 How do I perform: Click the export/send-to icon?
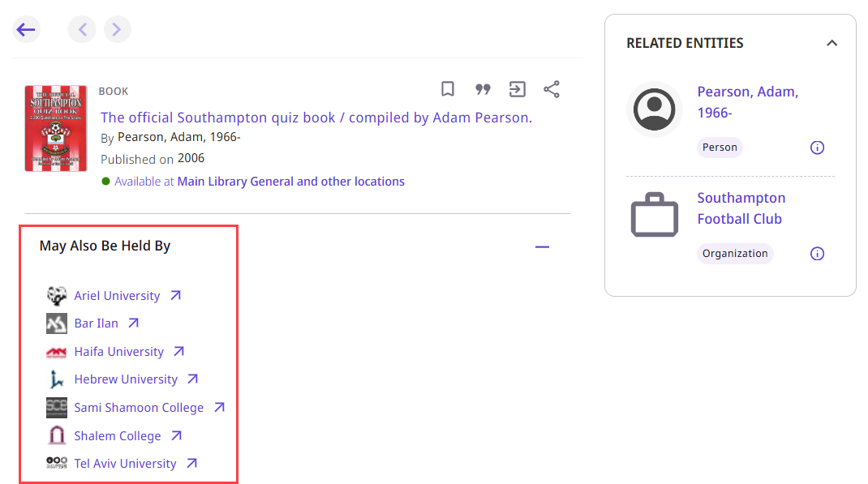pyautogui.click(x=517, y=89)
